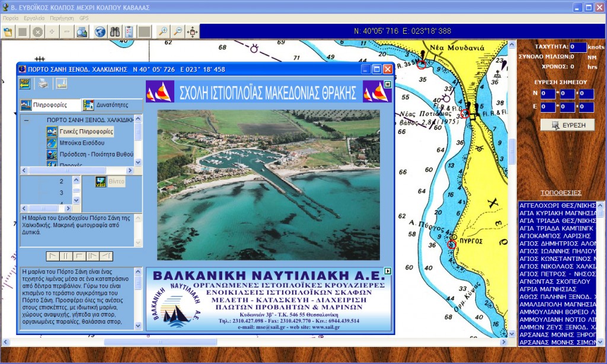
Task: Click the N degrees input field
Action: click(x=548, y=94)
